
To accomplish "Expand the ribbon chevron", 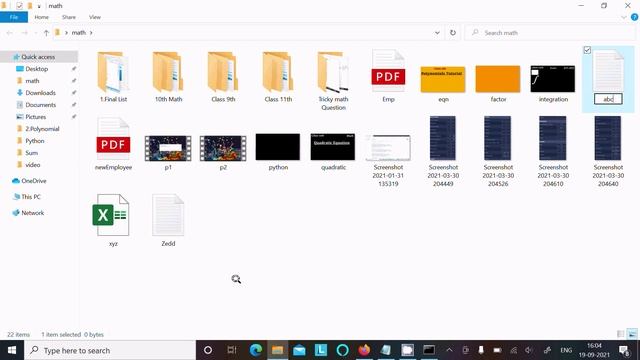I will 624,17.
